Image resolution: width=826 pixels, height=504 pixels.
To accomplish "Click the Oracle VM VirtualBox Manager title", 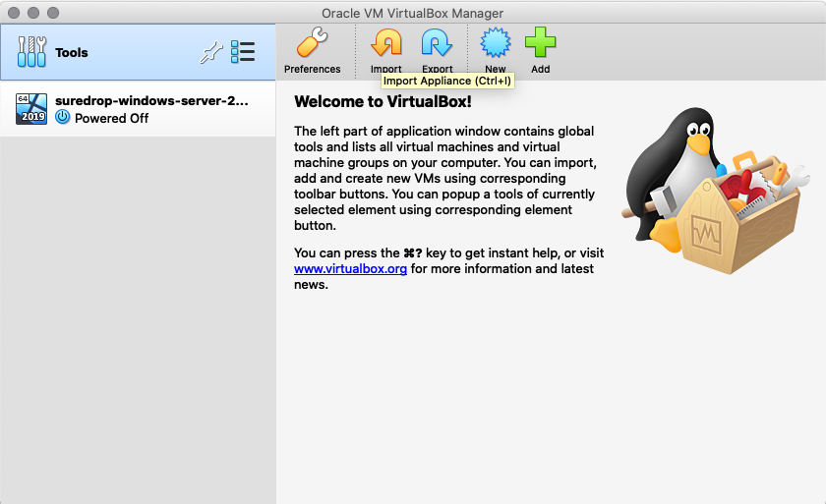I will click(412, 13).
